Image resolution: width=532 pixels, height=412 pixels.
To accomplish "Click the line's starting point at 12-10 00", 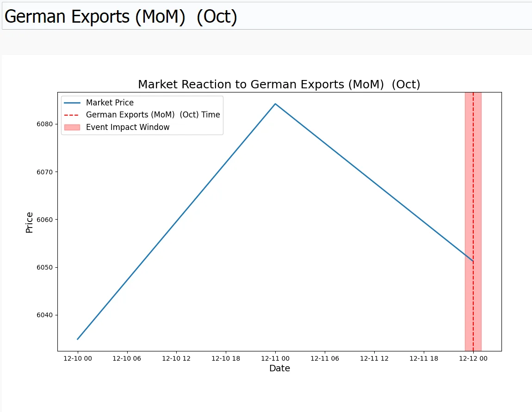I will coord(78,339).
